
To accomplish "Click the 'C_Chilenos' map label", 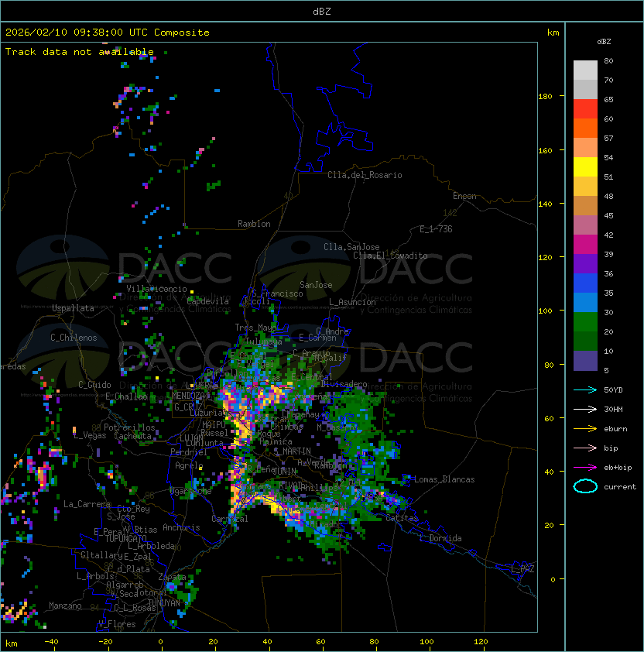I will pos(74,338).
